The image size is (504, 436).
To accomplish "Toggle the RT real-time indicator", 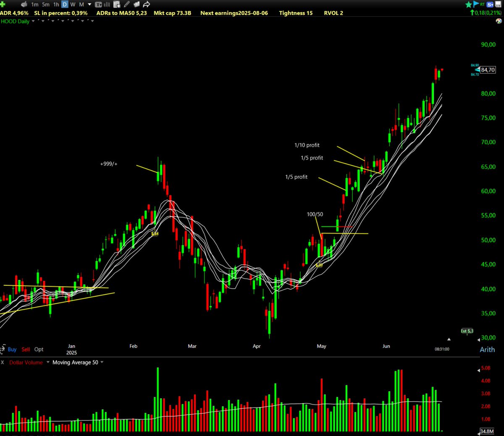I will coord(483,4).
